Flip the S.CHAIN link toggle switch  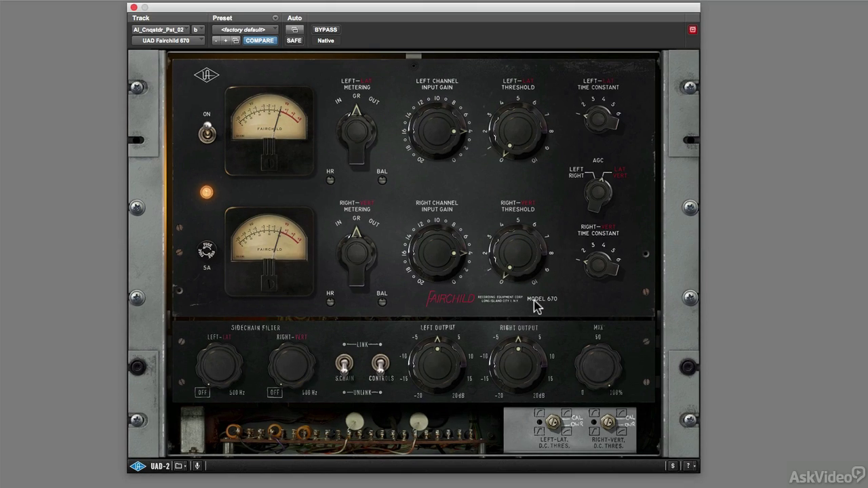[344, 365]
